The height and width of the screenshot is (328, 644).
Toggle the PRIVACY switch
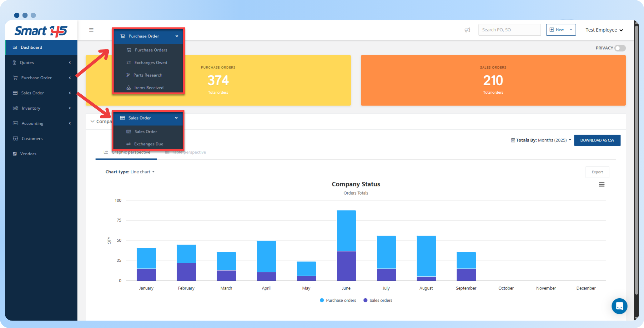620,48
